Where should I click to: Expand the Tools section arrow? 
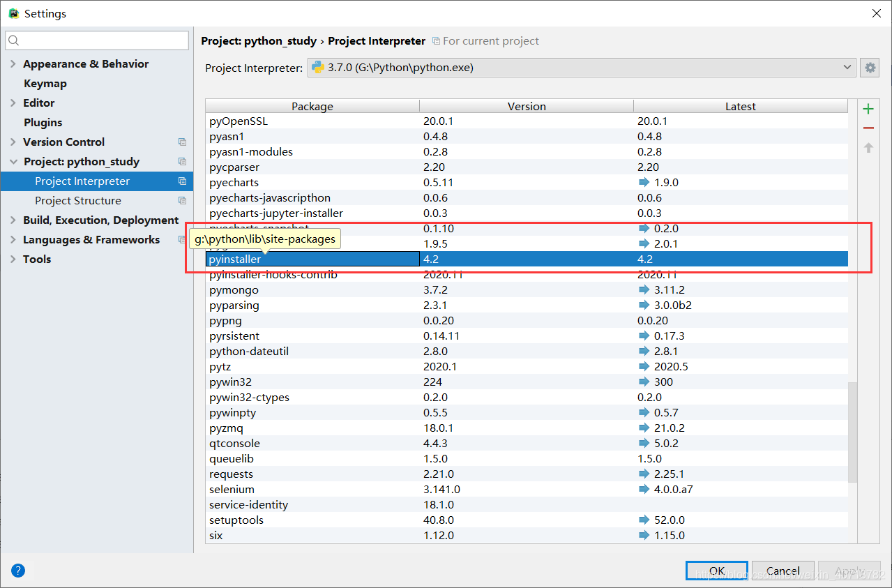tap(13, 259)
